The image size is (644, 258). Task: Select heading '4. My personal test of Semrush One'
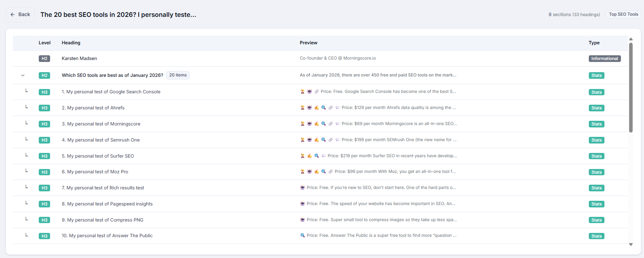[x=101, y=140]
